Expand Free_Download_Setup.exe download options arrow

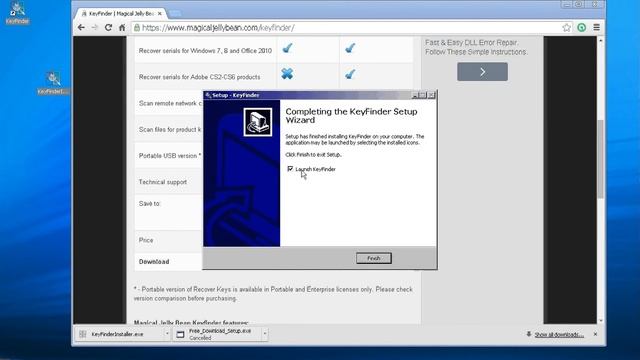pos(264,334)
